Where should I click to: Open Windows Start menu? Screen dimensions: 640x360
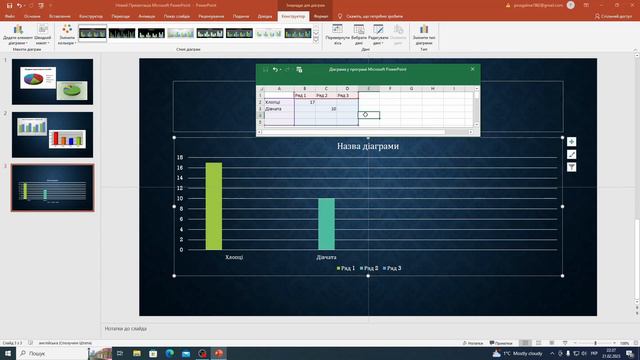click(8, 353)
